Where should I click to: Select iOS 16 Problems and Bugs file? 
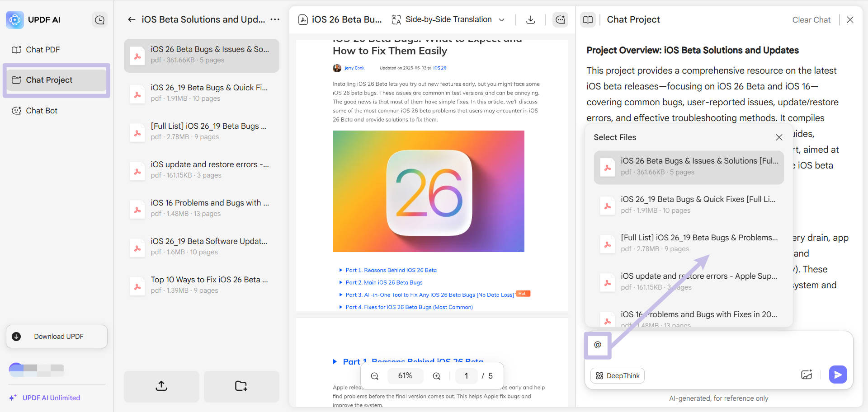coord(202,209)
